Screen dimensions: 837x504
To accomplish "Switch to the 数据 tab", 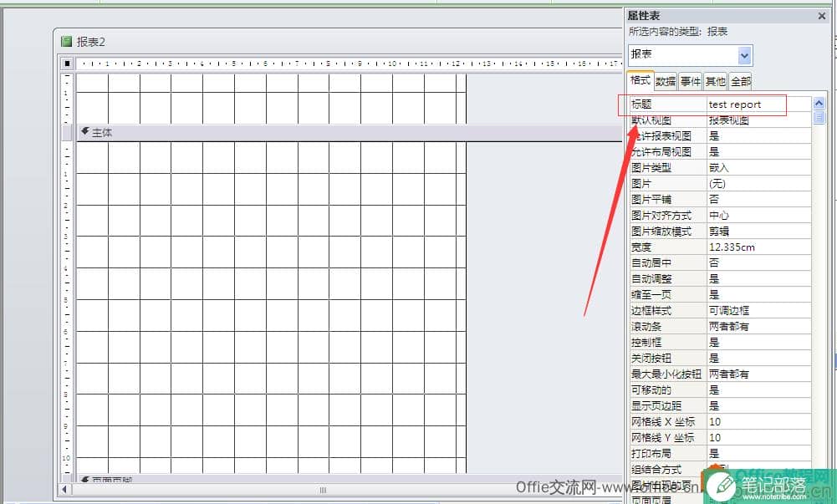I will (666, 82).
